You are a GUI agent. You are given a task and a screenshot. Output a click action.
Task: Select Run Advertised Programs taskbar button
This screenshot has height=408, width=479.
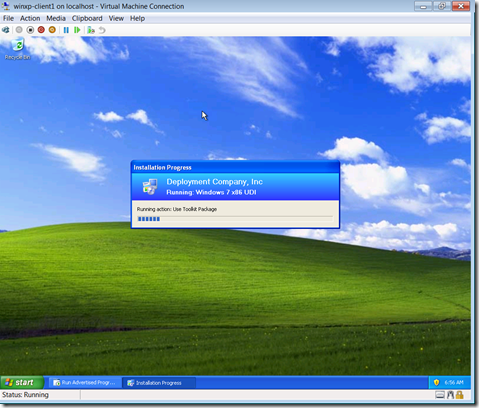tap(85, 383)
